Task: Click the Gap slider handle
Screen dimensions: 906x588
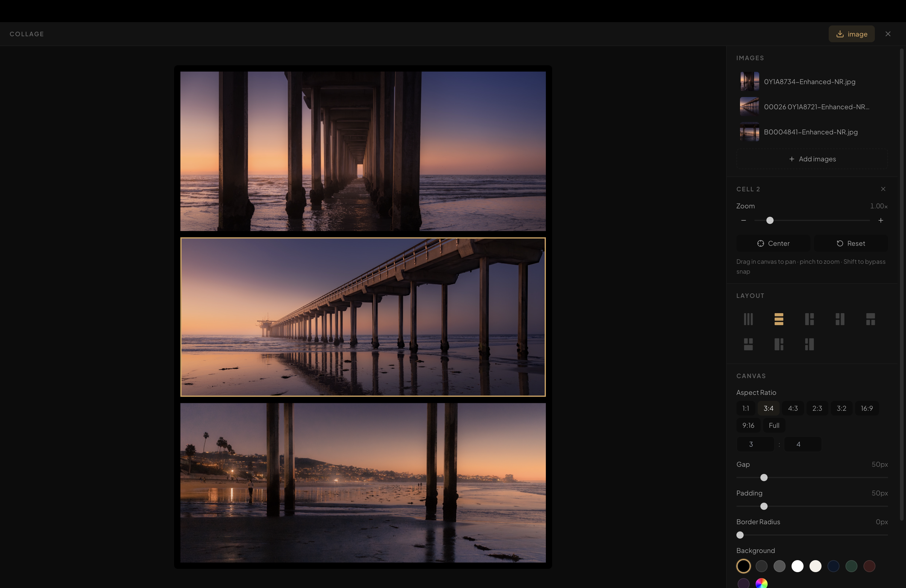Action: [x=764, y=477]
